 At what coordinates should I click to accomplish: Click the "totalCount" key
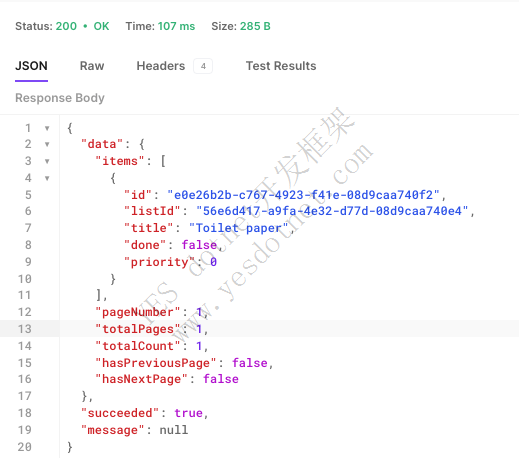[x=138, y=346]
